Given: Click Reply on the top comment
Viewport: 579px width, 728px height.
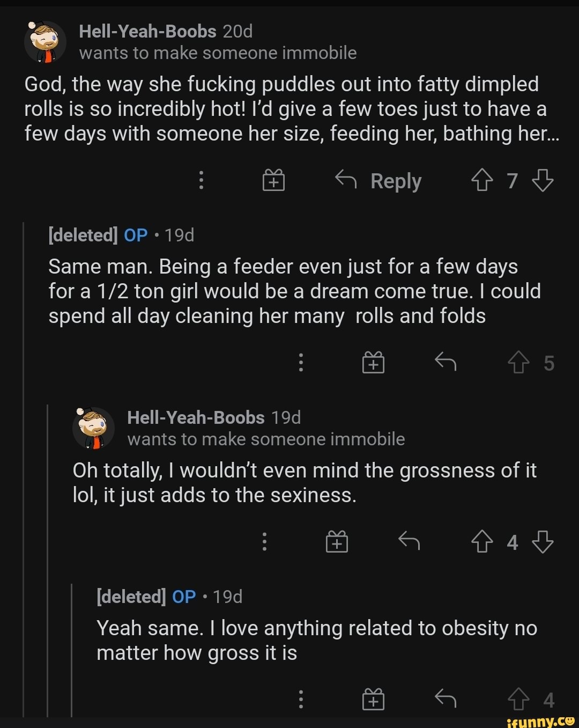Looking at the screenshot, I should point(378,181).
